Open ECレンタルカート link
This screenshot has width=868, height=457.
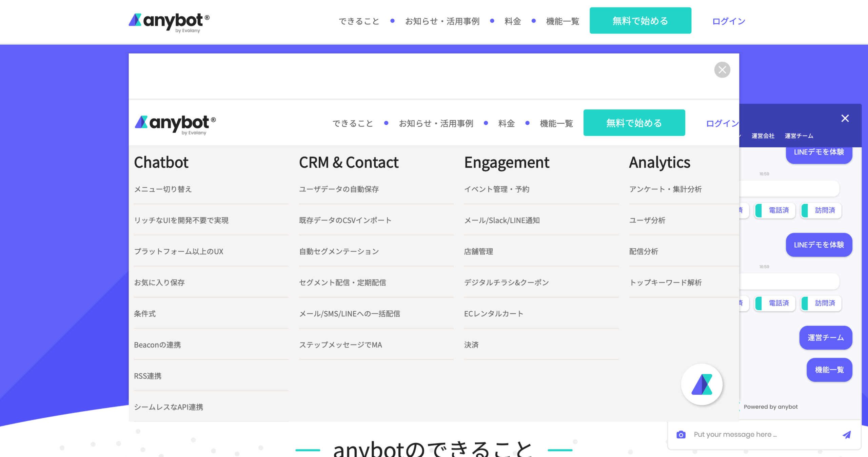point(494,314)
